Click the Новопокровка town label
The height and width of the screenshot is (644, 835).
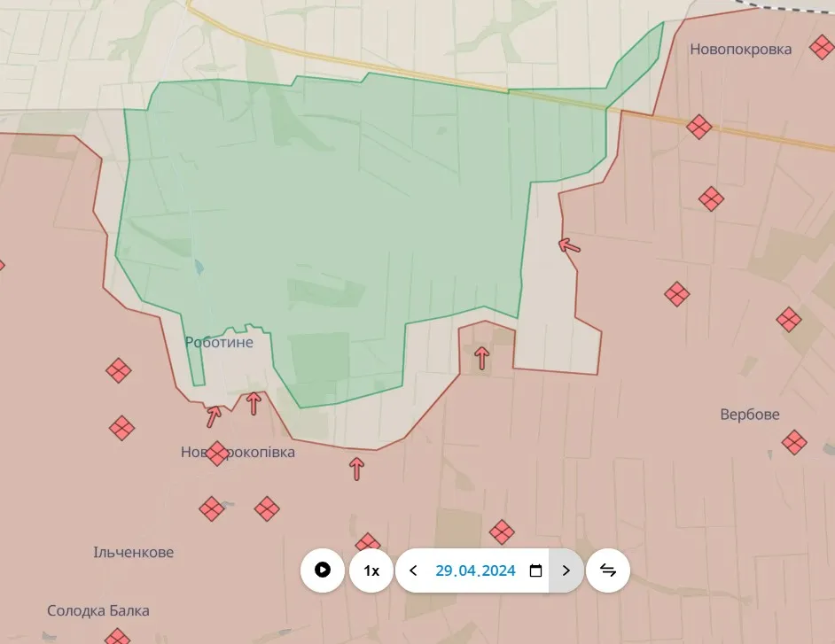point(740,49)
